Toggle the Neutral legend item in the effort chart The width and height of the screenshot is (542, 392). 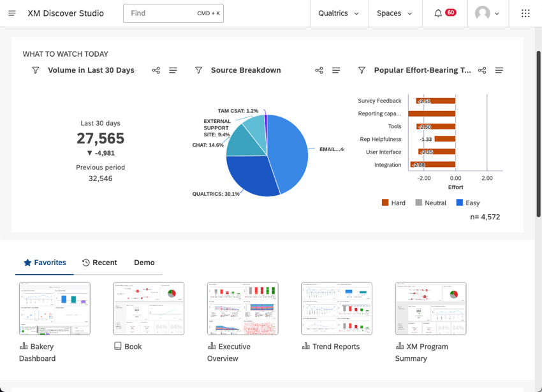[430, 203]
